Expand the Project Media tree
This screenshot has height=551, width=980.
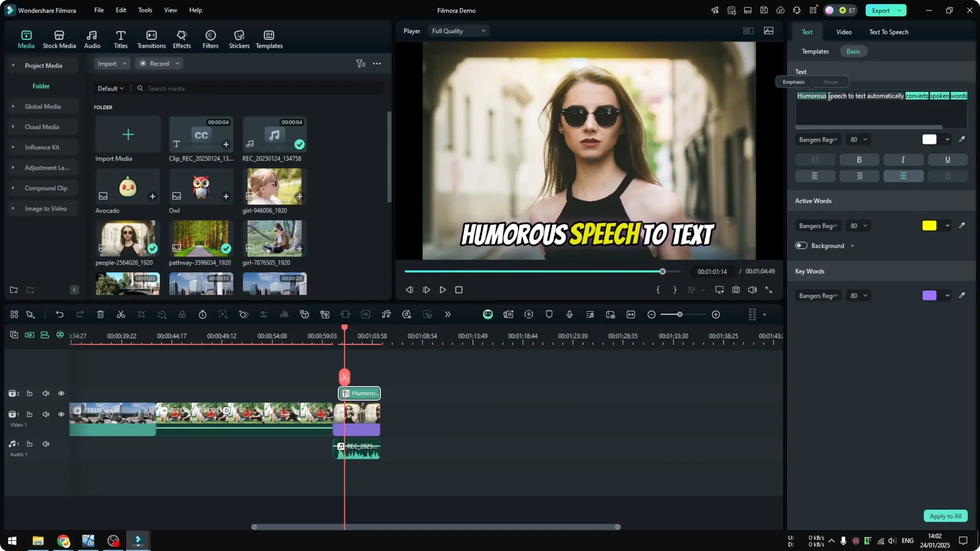(x=13, y=66)
